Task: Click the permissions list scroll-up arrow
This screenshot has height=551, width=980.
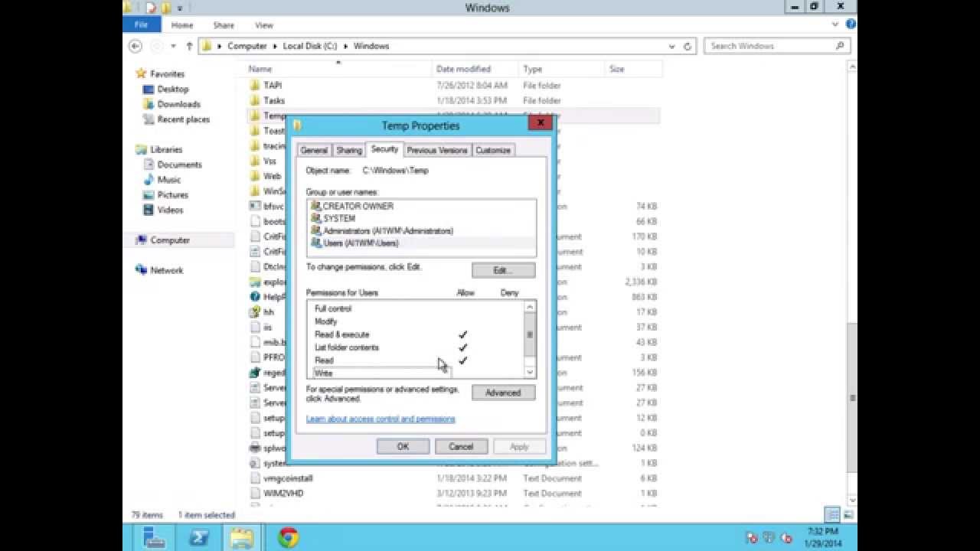Action: [529, 308]
